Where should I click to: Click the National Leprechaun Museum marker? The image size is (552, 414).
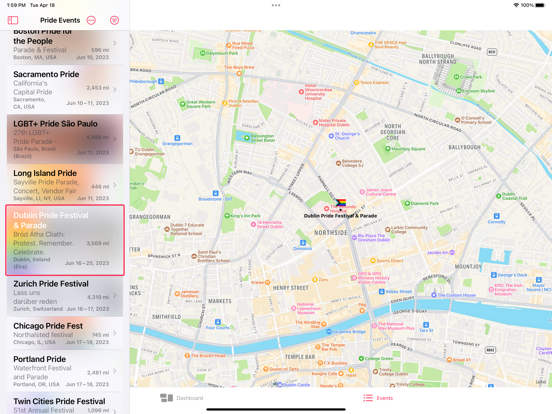(293, 308)
